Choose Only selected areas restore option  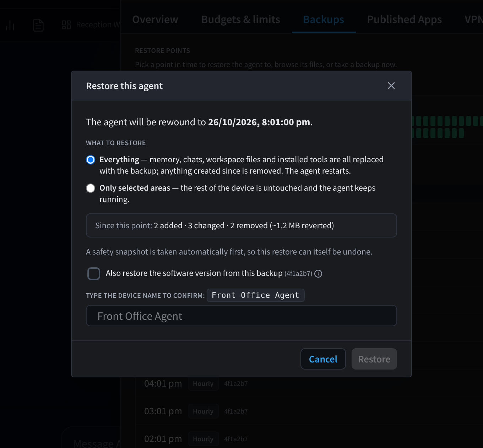coord(91,188)
